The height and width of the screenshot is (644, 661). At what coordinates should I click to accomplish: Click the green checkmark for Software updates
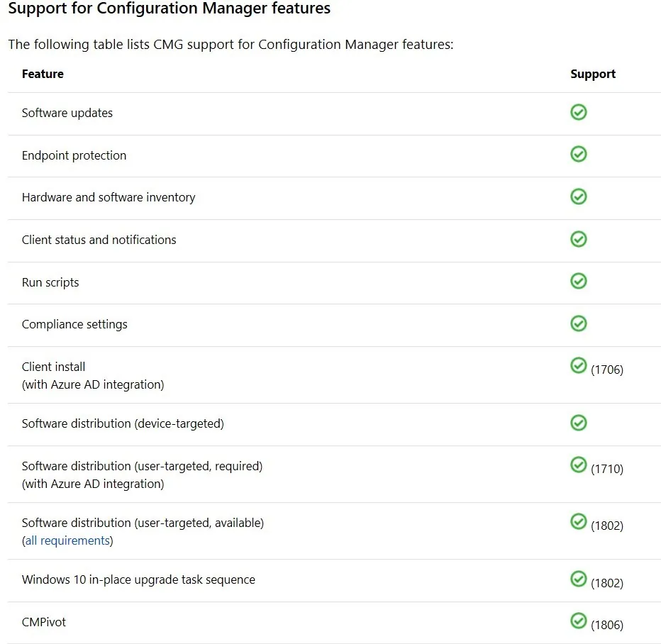579,112
